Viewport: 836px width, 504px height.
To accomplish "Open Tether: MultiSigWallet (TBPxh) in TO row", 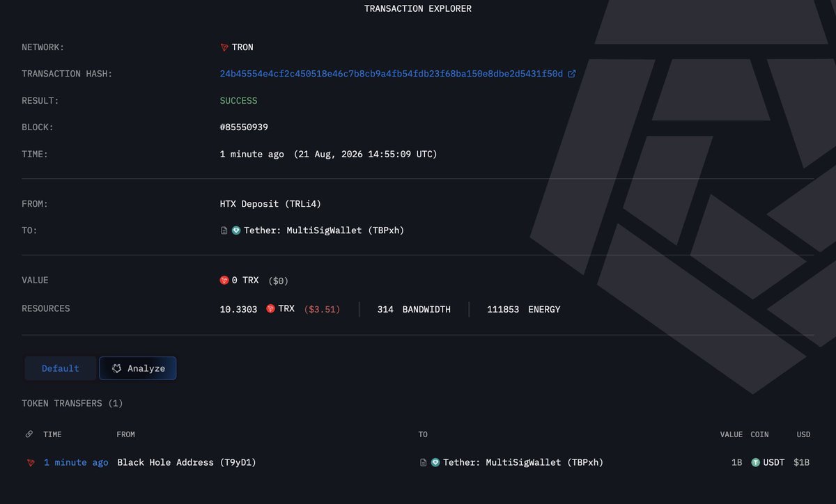I will [x=324, y=230].
